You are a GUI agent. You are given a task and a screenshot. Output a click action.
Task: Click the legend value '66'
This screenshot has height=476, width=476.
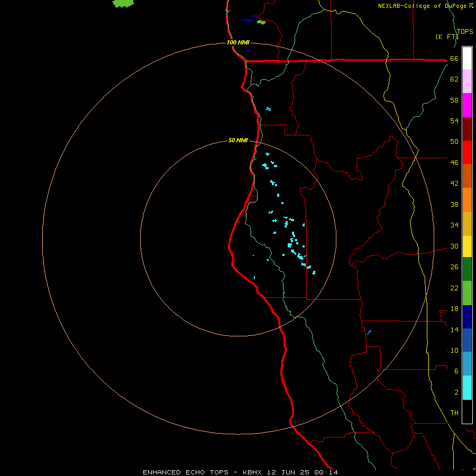(454, 59)
